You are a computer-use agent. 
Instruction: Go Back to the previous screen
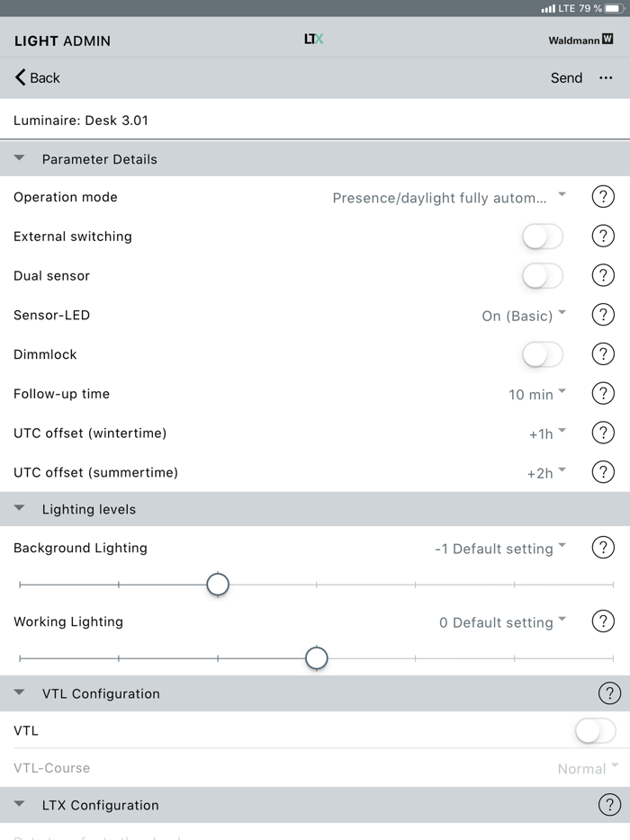click(x=36, y=78)
